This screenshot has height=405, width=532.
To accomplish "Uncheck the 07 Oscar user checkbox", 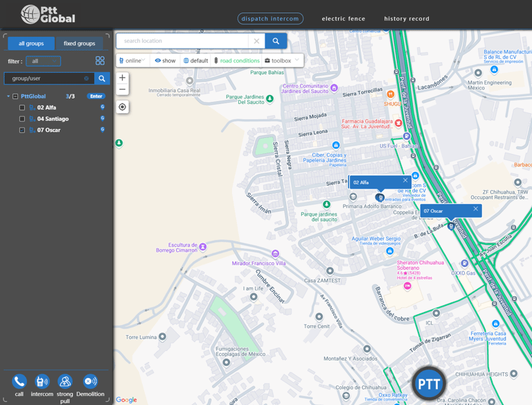I will pos(22,130).
